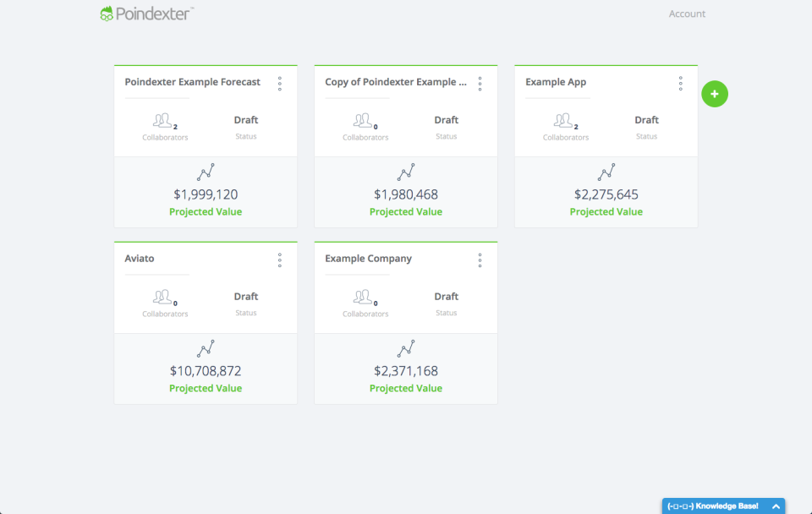Open options menu on Aviato card
The width and height of the screenshot is (812, 514).
[x=279, y=260]
